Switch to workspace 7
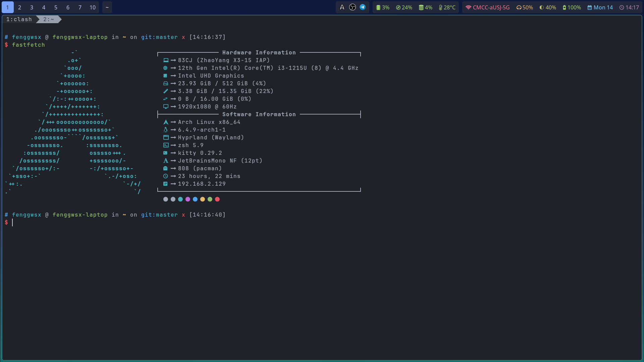 point(80,7)
